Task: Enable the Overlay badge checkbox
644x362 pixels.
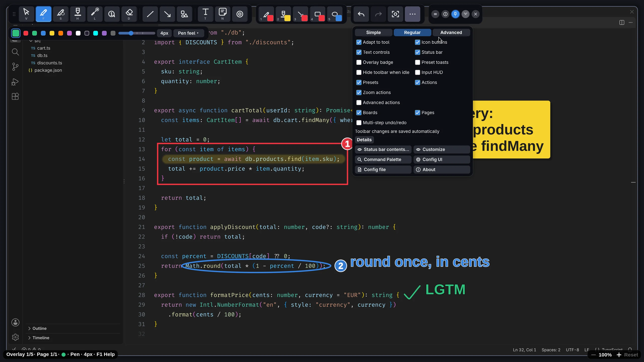Action: 359,62
